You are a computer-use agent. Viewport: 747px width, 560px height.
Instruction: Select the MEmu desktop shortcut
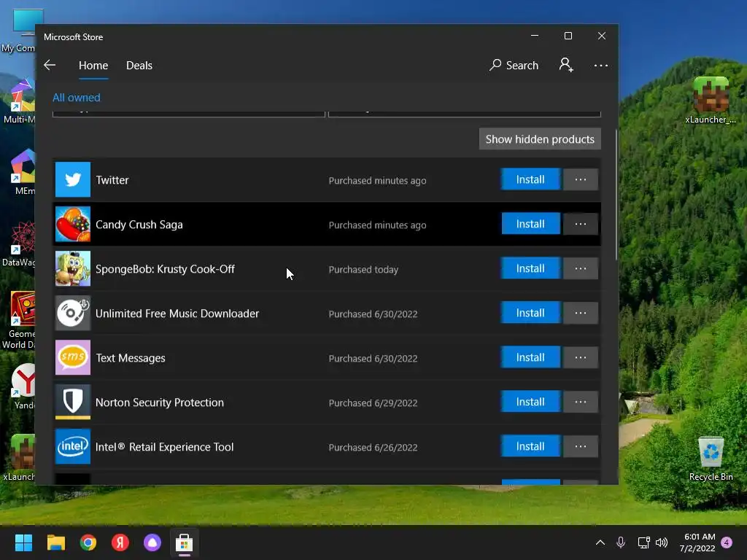pos(23,172)
